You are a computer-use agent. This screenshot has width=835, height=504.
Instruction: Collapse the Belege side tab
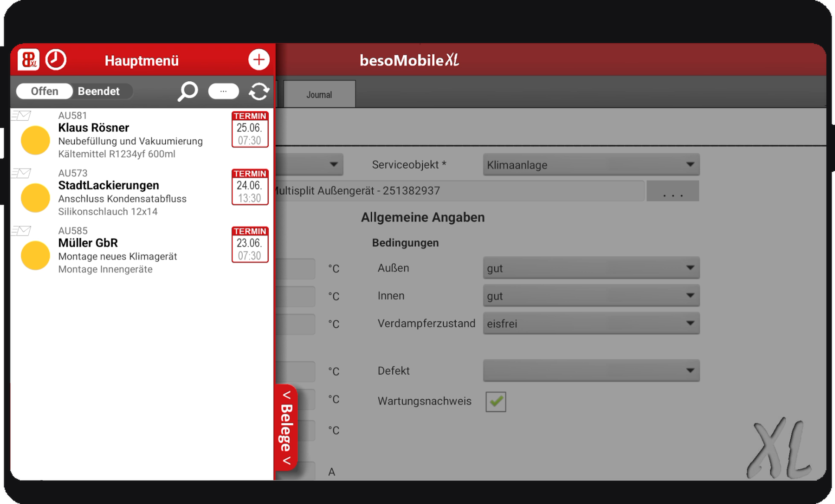pyautogui.click(x=286, y=428)
